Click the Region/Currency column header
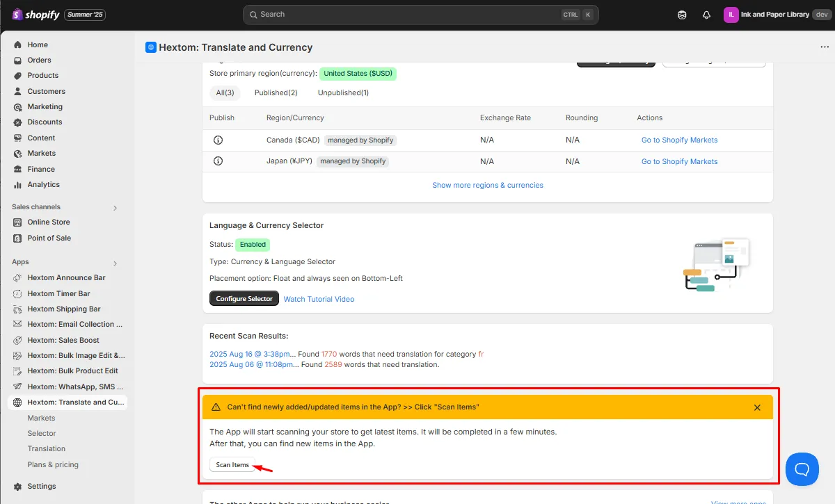The height and width of the screenshot is (504, 835). [295, 117]
